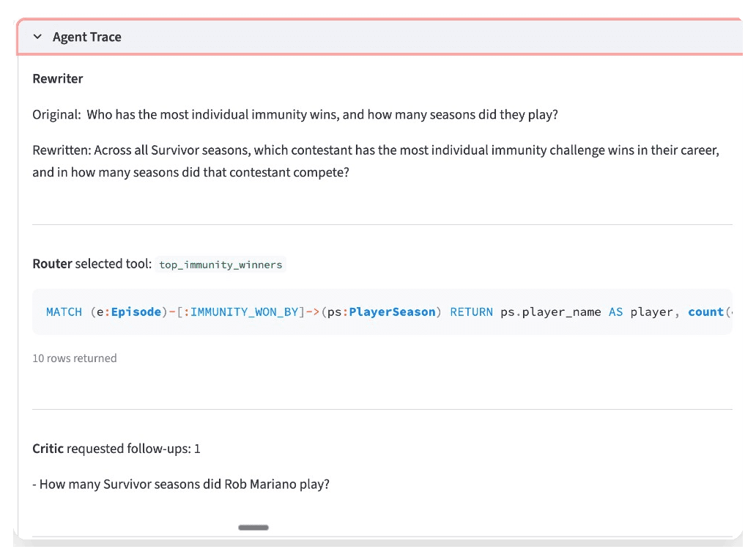The height and width of the screenshot is (560, 756).
Task: Click the top_immunity_winners tool name
Action: pos(220,265)
